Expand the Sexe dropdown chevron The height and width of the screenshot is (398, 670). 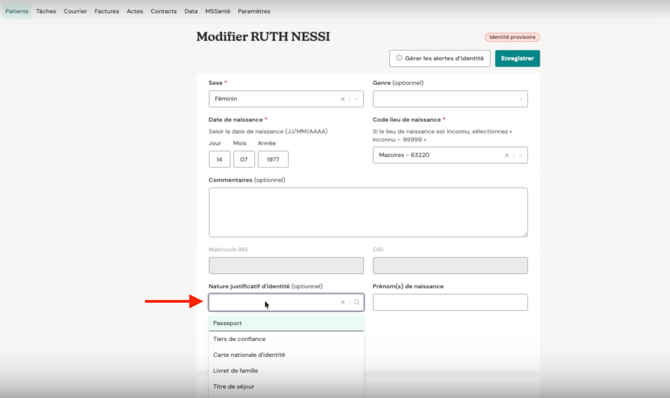tap(356, 99)
